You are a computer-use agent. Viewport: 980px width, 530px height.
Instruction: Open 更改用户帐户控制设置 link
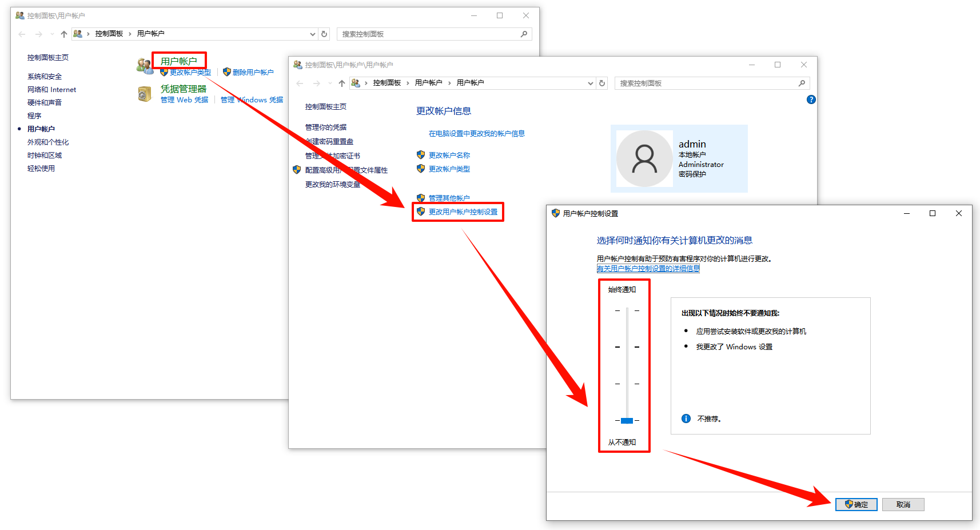pos(463,212)
